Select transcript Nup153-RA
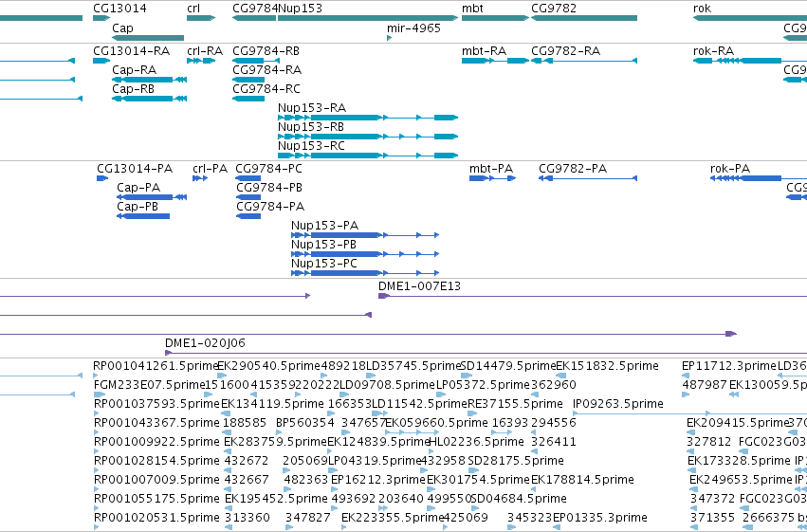Image resolution: width=807 pixels, height=532 pixels. click(368, 118)
